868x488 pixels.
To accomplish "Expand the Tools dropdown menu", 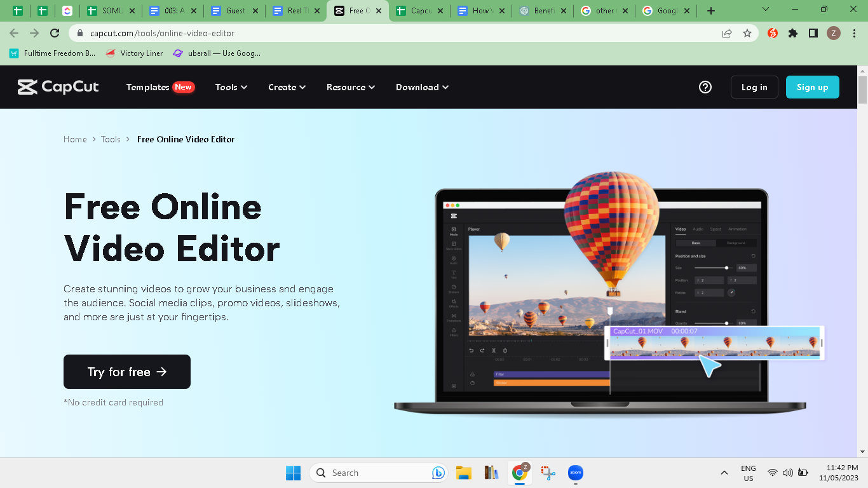I will pos(231,87).
